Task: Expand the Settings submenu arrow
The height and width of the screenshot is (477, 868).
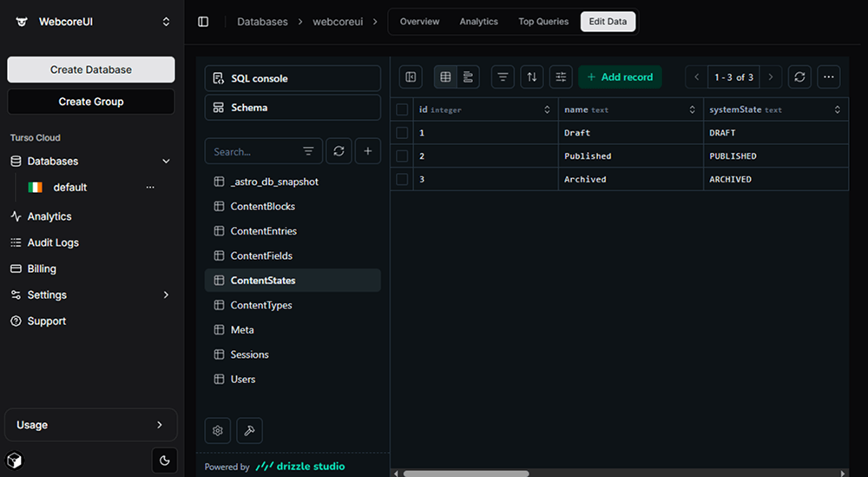Action: pos(166,295)
